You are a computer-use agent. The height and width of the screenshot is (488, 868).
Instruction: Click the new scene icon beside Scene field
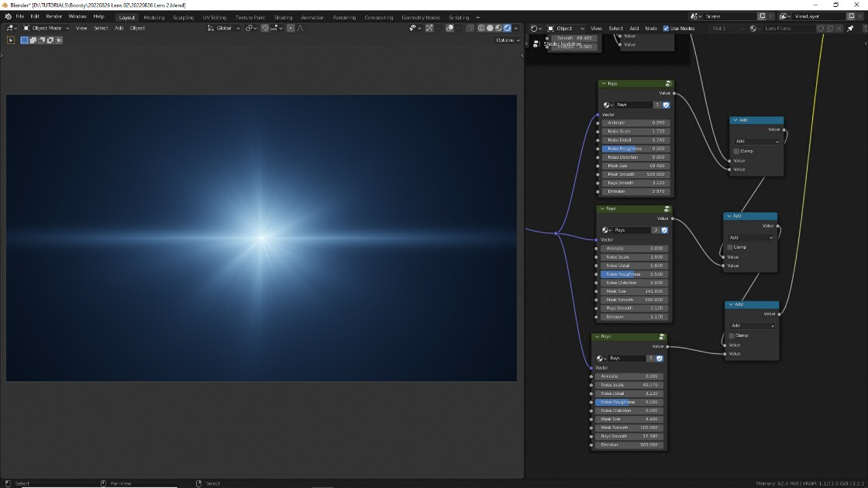point(763,16)
